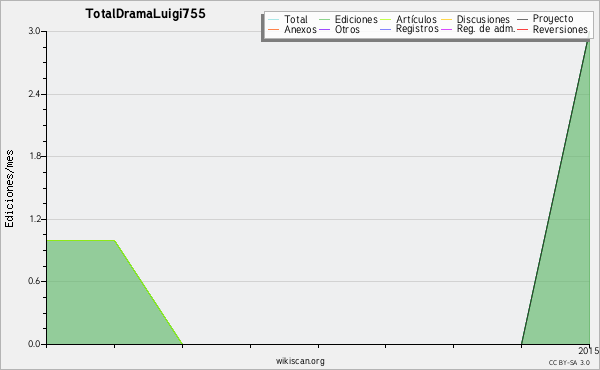Click the 0.6 y-axis value

tap(34, 281)
